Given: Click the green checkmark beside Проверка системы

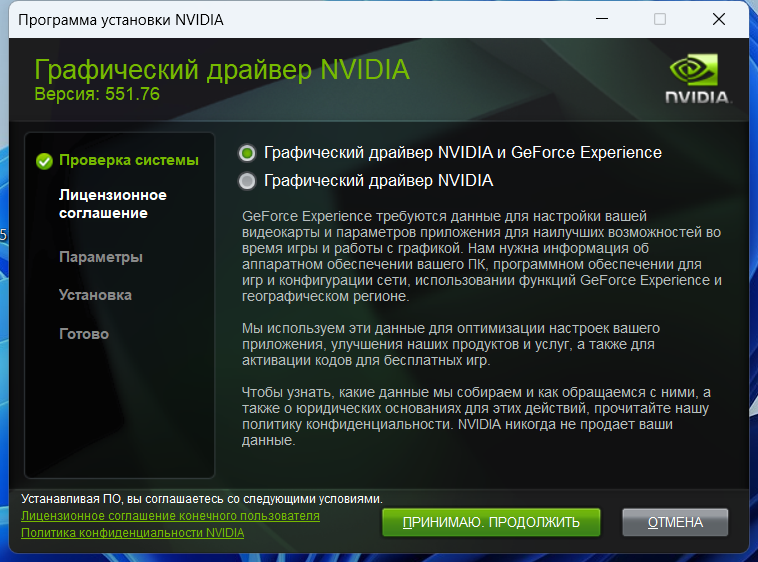Looking at the screenshot, I should coord(44,161).
